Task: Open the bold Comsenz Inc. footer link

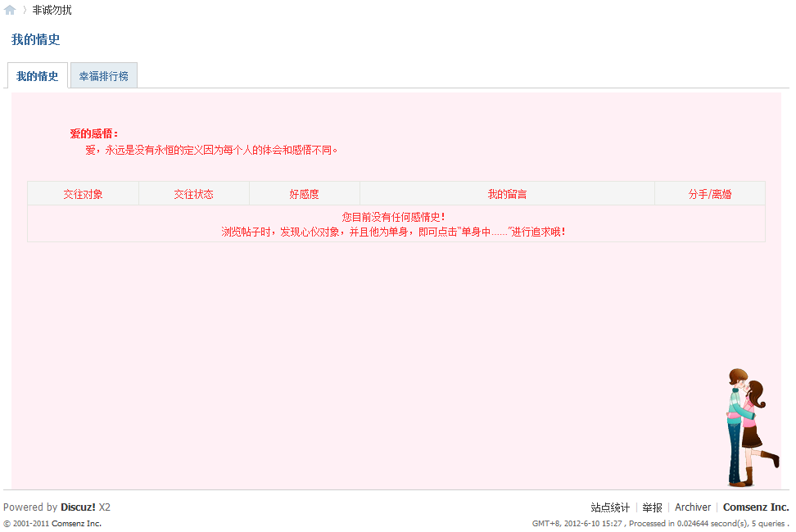Action: point(756,507)
